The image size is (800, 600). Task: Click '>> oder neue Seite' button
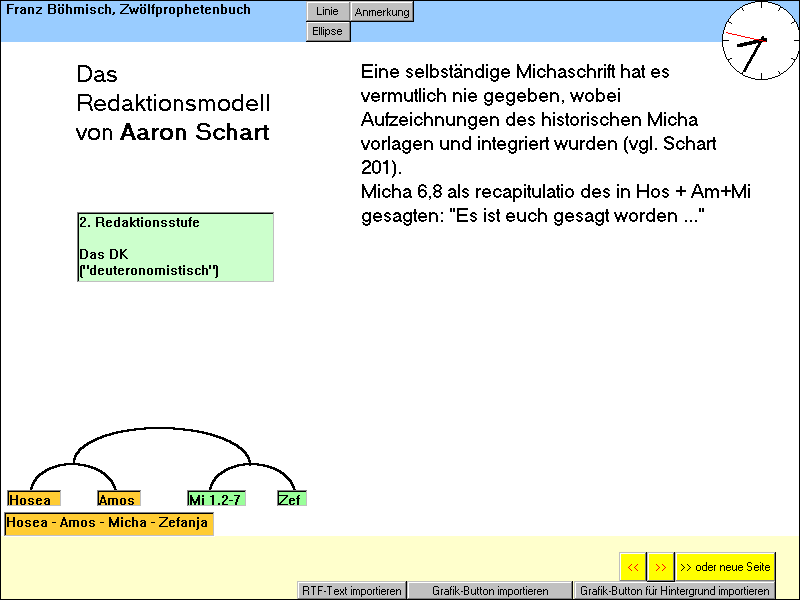tap(725, 567)
